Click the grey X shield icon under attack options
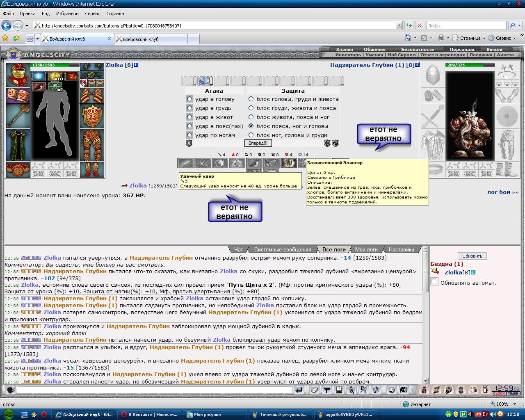Image resolution: width=525 pixels, height=420 pixels. [189, 143]
